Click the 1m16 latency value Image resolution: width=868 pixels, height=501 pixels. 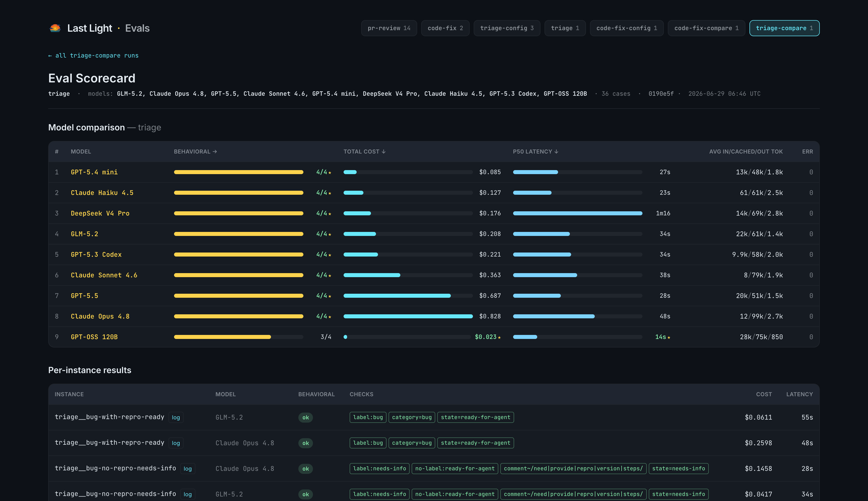pyautogui.click(x=663, y=213)
